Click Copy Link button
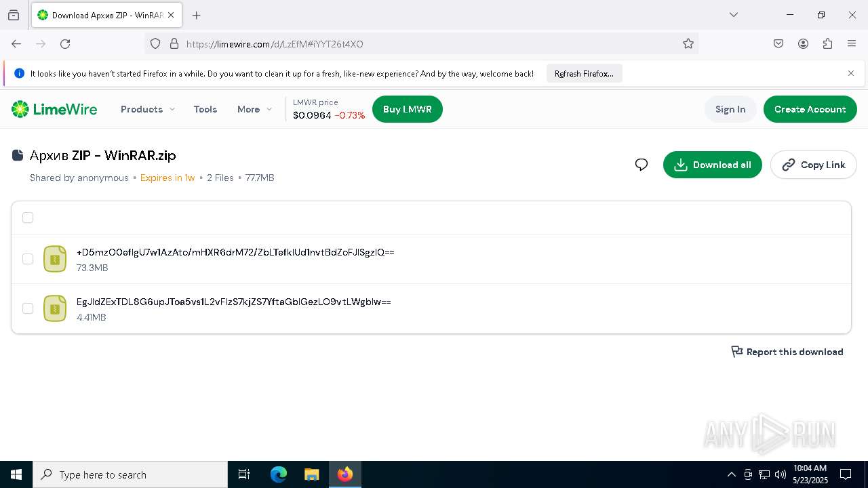Image resolution: width=868 pixels, height=488 pixels. (814, 165)
